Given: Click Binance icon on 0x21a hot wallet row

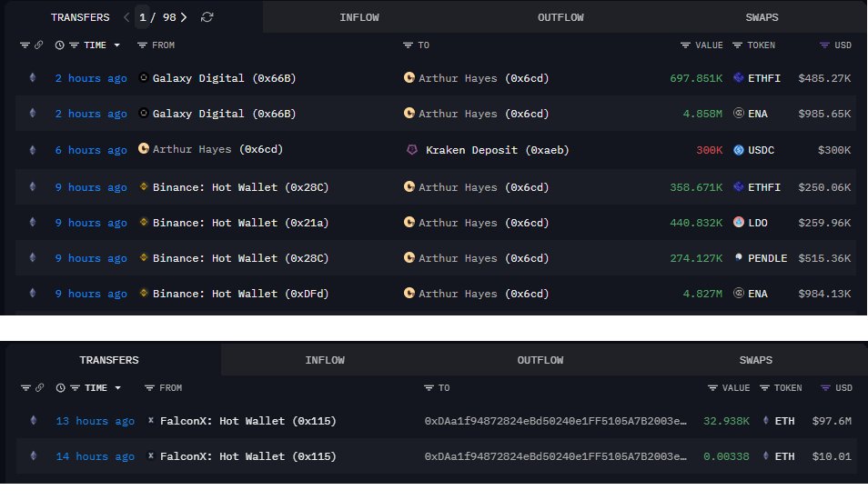Looking at the screenshot, I should pyautogui.click(x=144, y=223).
